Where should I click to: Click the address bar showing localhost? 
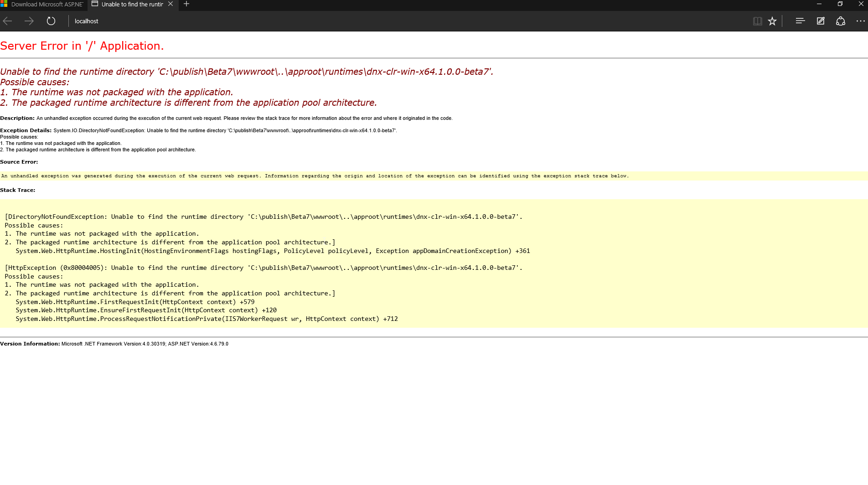point(182,21)
